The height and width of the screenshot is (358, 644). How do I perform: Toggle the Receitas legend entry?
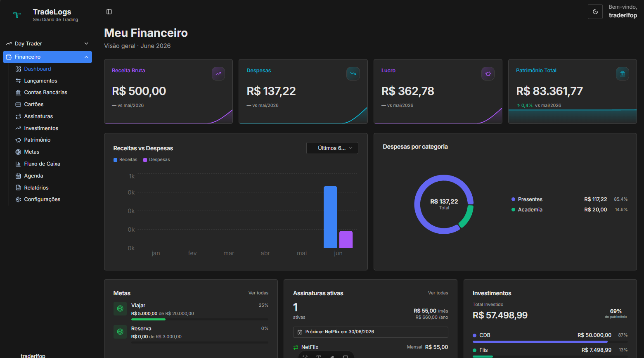125,160
